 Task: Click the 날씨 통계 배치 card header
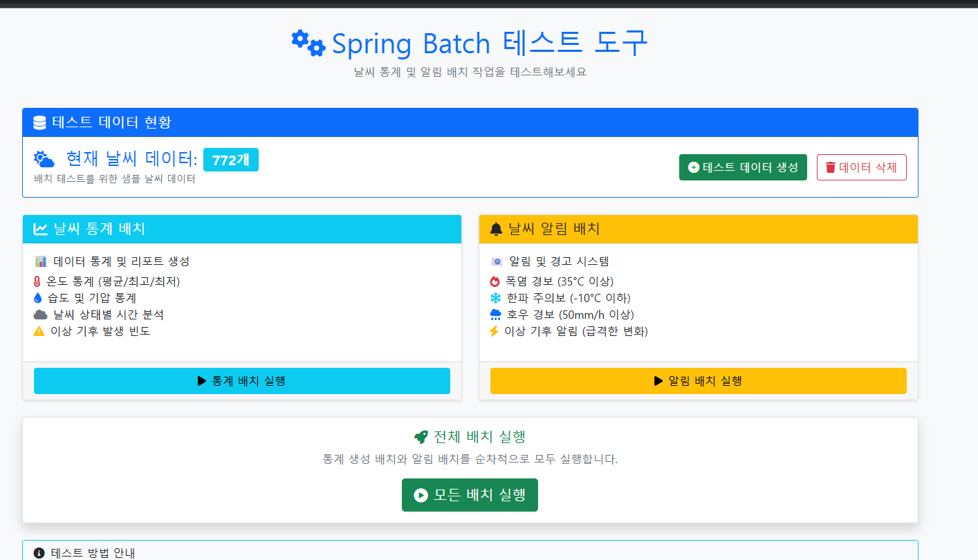coord(242,229)
